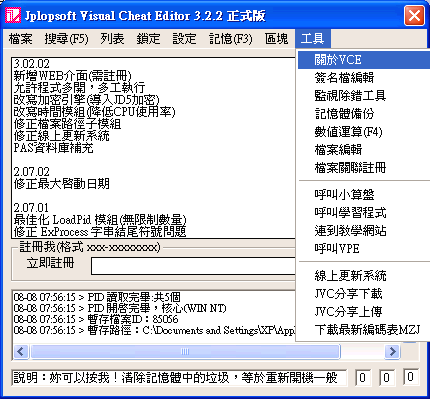Screen dimensions: 430x399
Task: Click the Jplopsoft app icon in title bar
Action: click(x=13, y=15)
